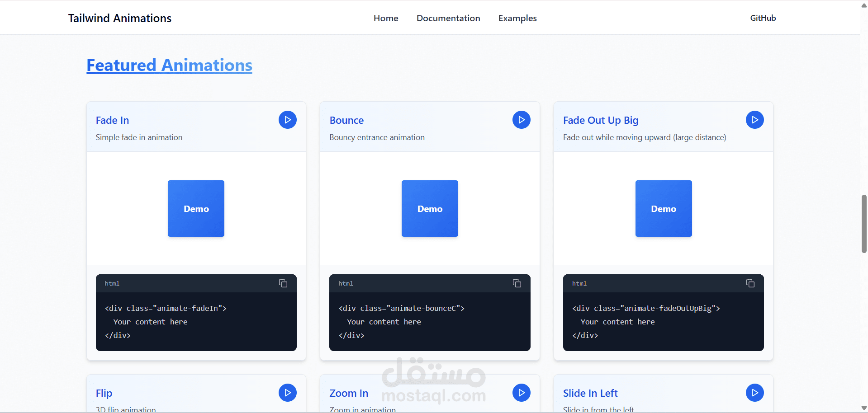868x413 pixels.
Task: Click the Fade In card title
Action: [x=112, y=120]
